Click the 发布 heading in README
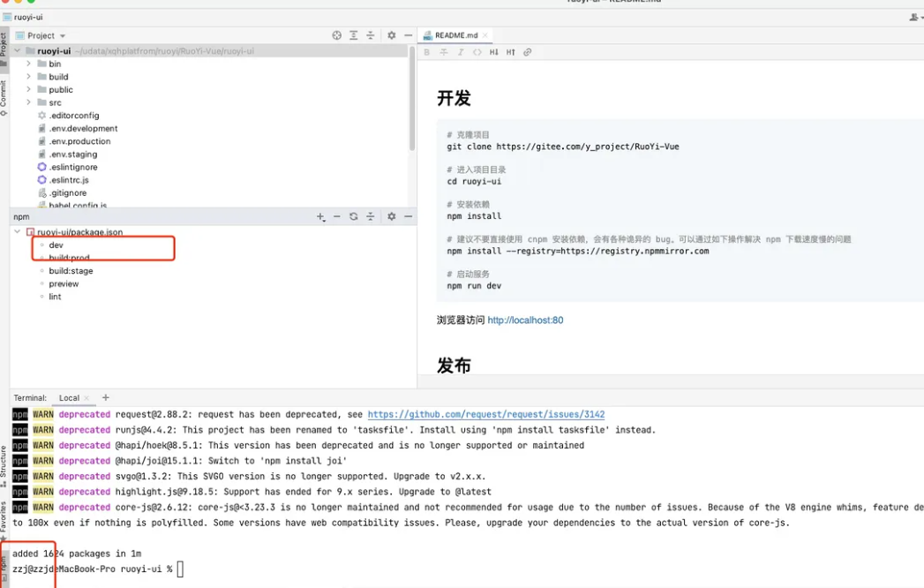The height and width of the screenshot is (588, 924). coord(454,365)
